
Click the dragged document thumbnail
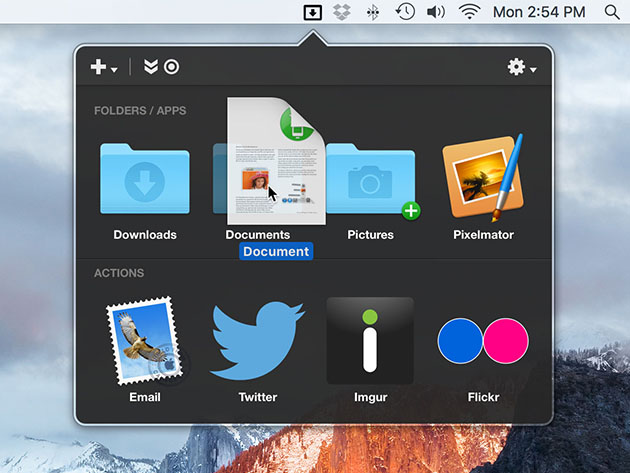pos(276,161)
